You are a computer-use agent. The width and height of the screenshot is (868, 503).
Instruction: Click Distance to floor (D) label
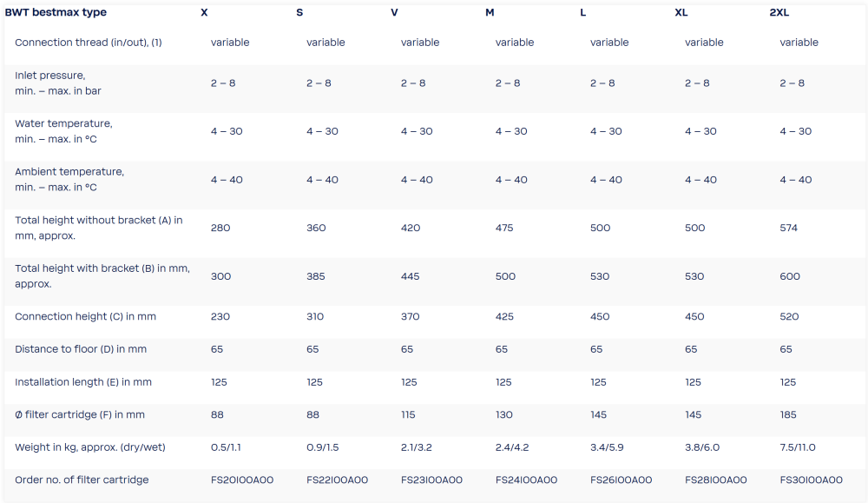pyautogui.click(x=81, y=349)
